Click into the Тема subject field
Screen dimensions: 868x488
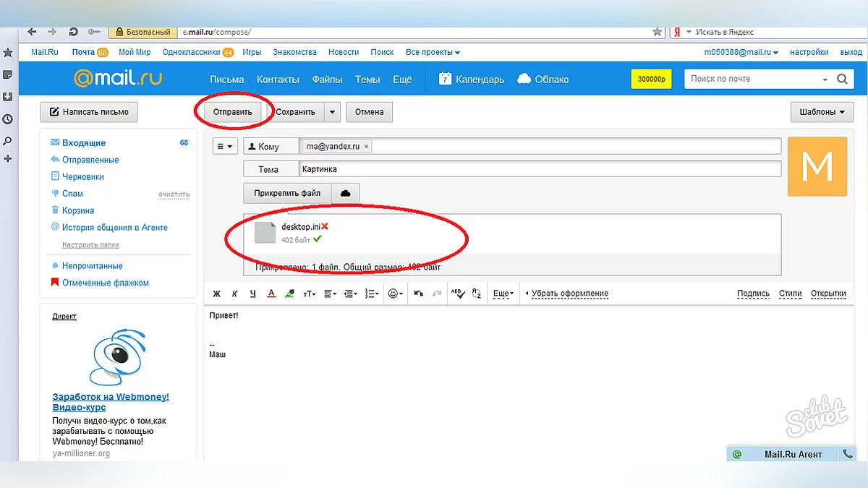point(539,169)
